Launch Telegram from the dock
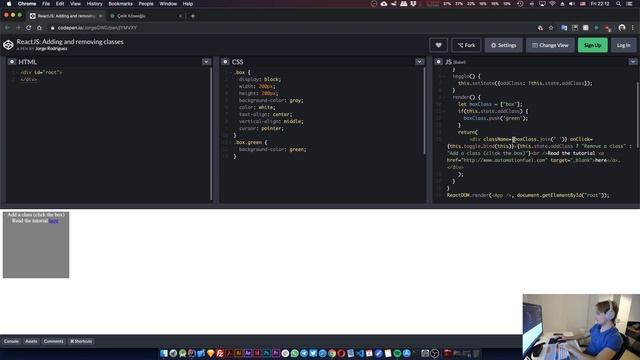640x360 pixels. click(x=304, y=353)
